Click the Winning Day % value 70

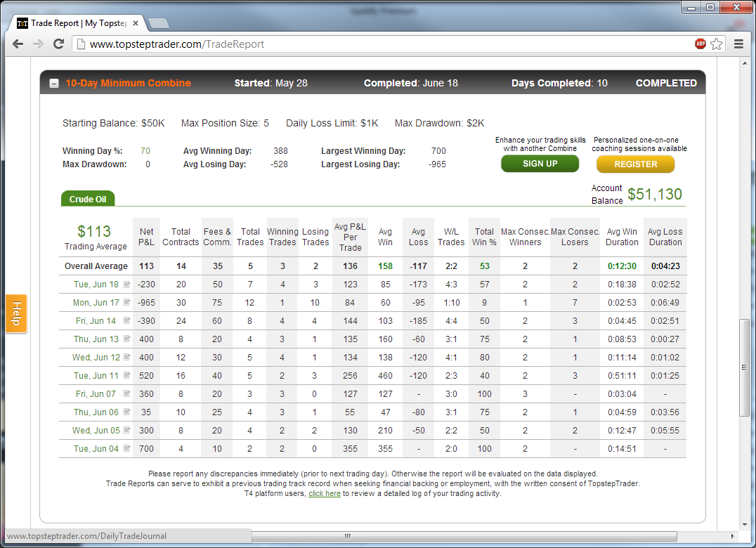pyautogui.click(x=145, y=151)
